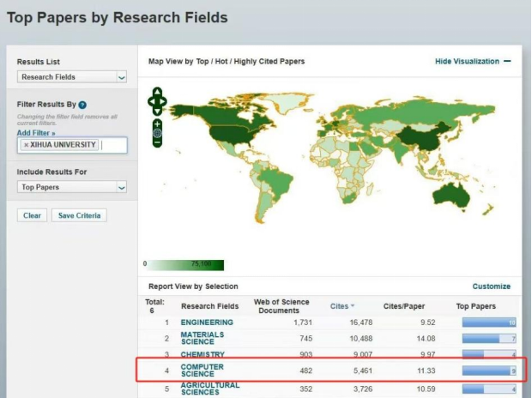
Task: Zoom in on the map
Action: (x=157, y=124)
